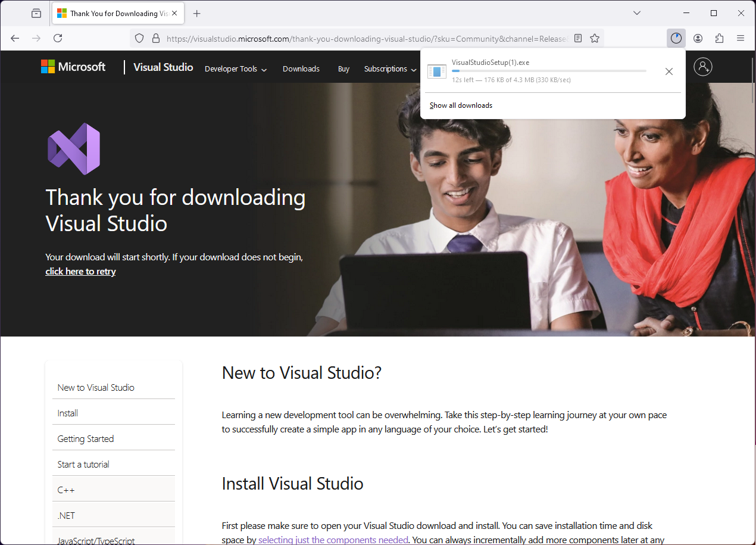Bookmark this page with the star icon
This screenshot has height=545, width=756.
point(594,38)
